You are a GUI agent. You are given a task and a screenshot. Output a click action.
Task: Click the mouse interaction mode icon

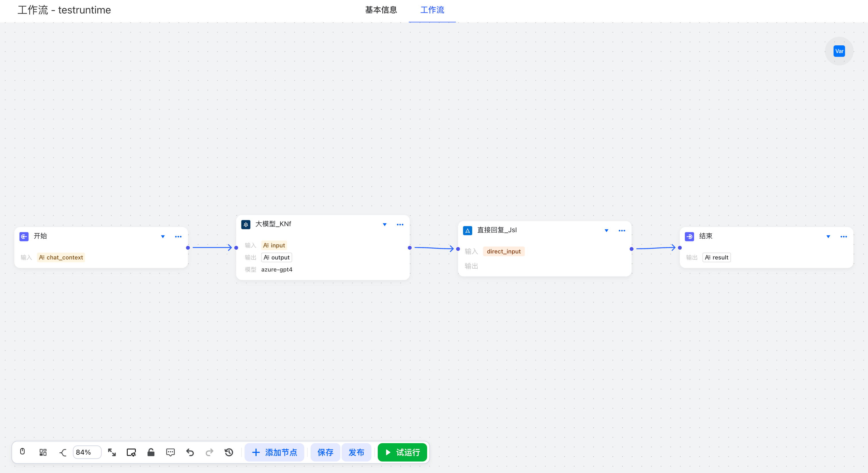pyautogui.click(x=23, y=452)
